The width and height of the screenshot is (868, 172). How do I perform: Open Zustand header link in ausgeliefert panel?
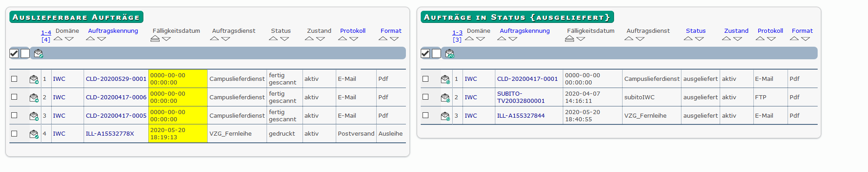tap(736, 31)
